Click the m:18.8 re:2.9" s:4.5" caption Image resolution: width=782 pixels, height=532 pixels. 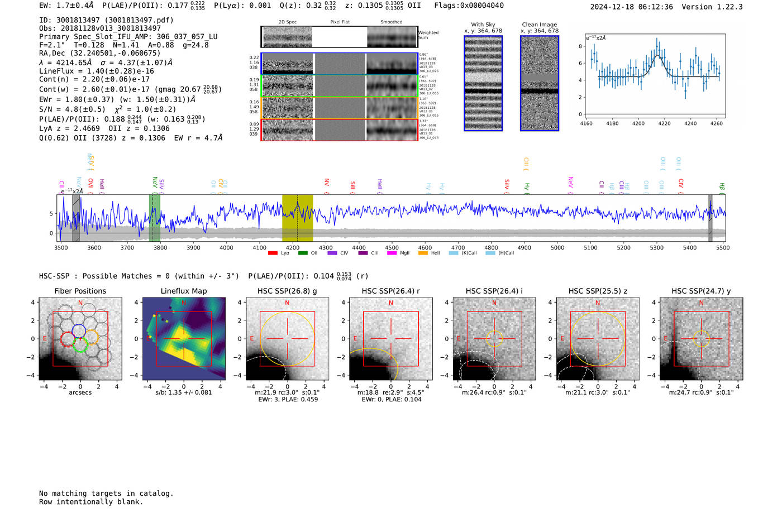pyautogui.click(x=390, y=392)
